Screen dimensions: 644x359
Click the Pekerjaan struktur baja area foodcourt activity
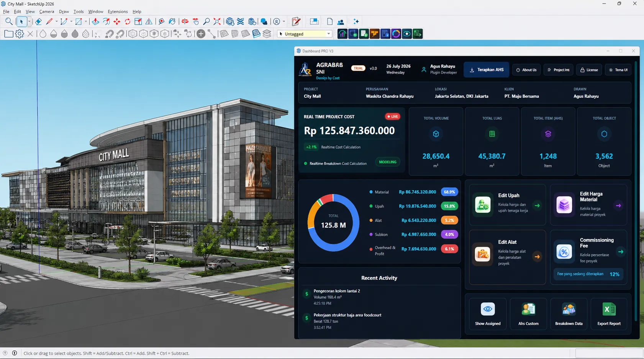tap(379, 321)
